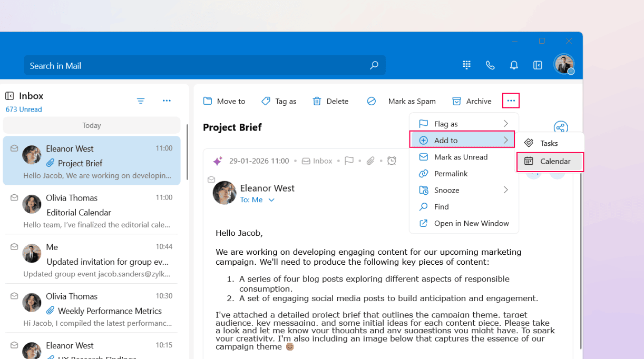Click the Search in Mail field

195,66
